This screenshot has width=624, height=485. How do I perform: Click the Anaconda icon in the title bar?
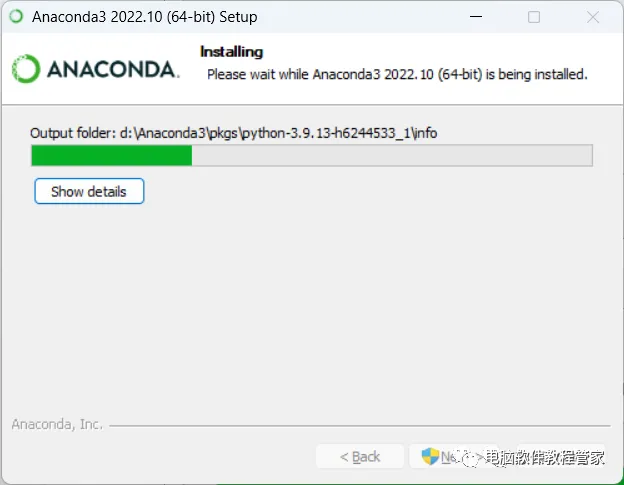[16, 16]
